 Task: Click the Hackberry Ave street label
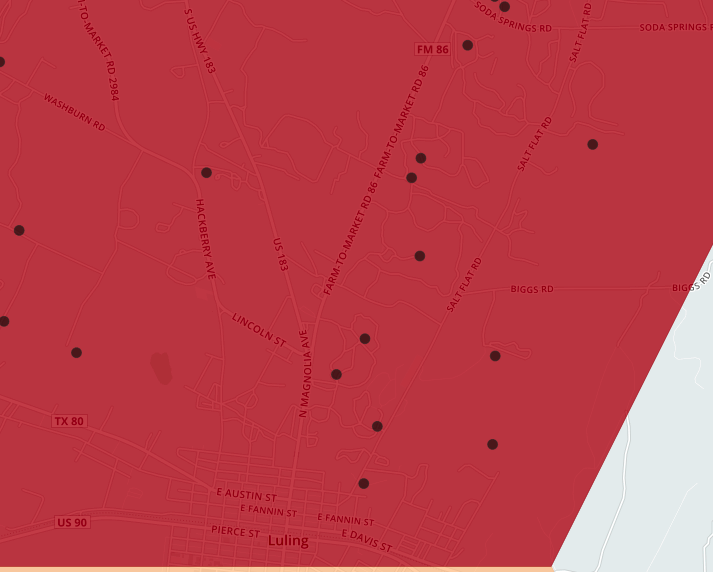coord(205,238)
